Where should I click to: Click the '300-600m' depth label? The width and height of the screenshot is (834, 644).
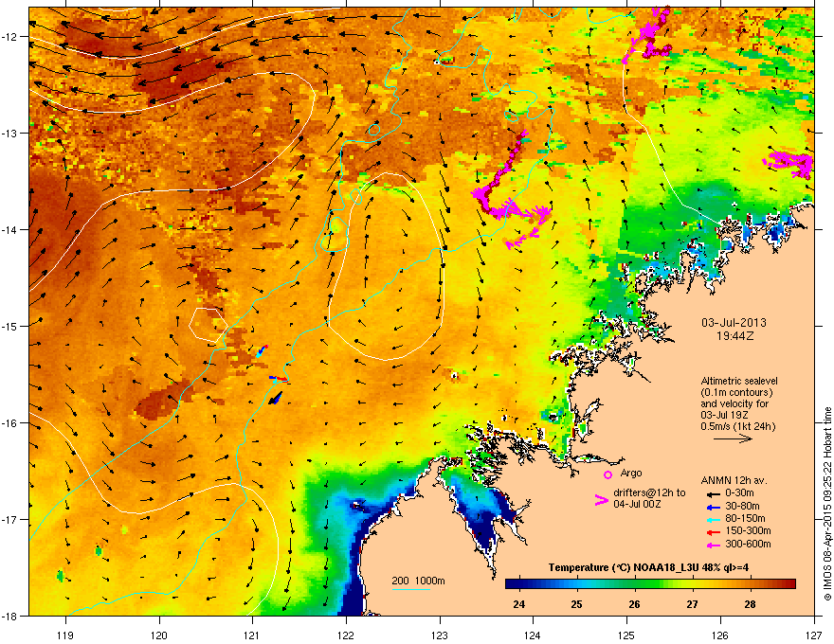(748, 545)
